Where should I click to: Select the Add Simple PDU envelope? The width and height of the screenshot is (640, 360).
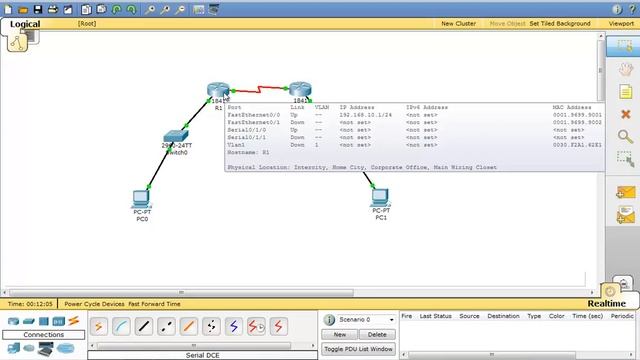point(625,192)
